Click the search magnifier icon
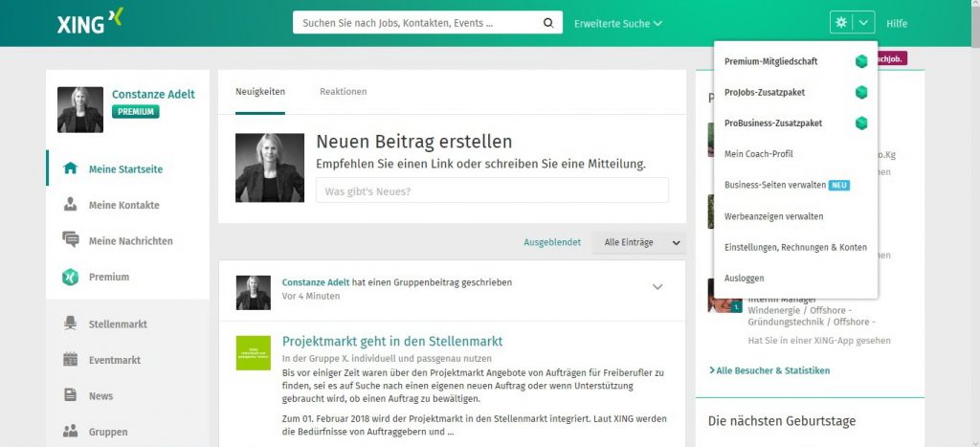 (548, 23)
